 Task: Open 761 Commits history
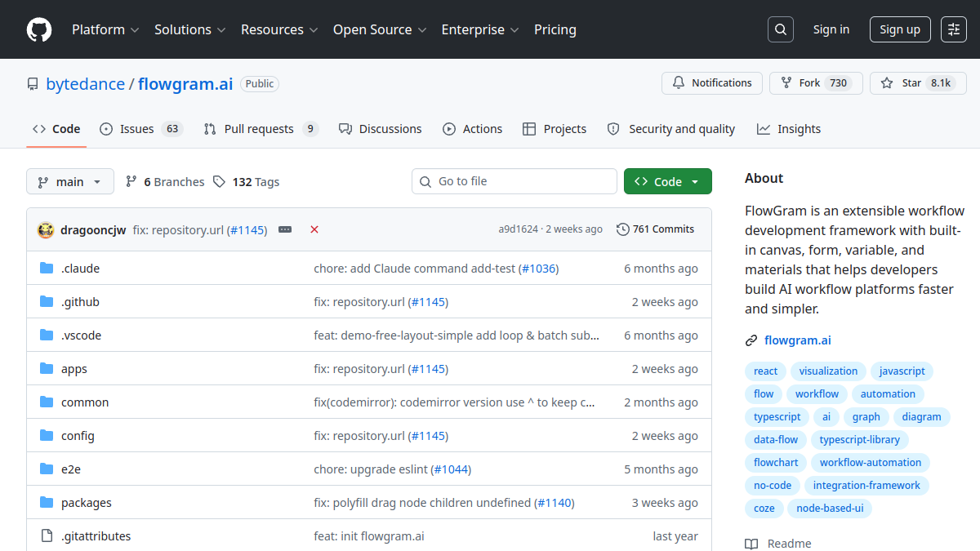tap(655, 229)
